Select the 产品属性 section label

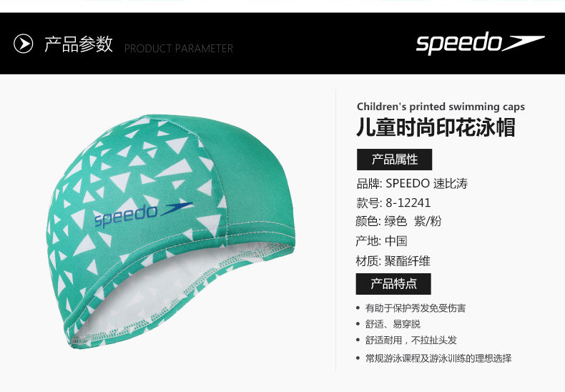(x=394, y=160)
